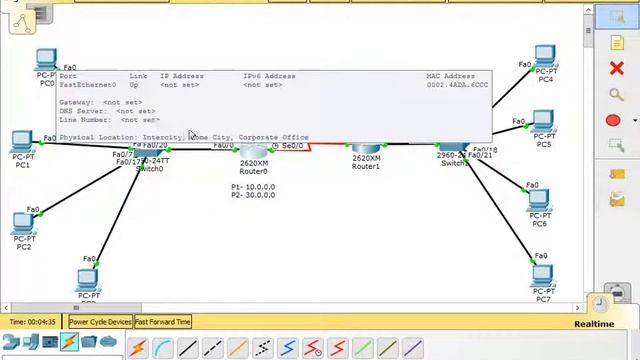Open the Miscellaneous folder category

click(89, 342)
